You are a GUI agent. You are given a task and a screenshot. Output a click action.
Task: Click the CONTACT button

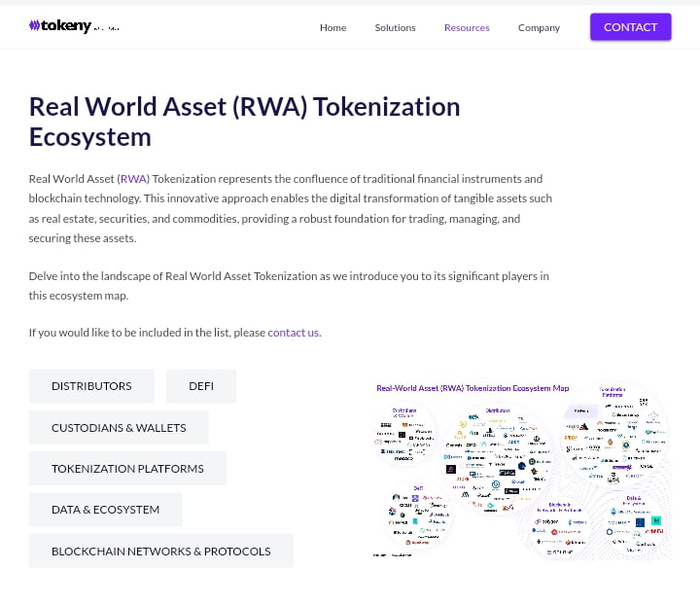click(x=630, y=27)
